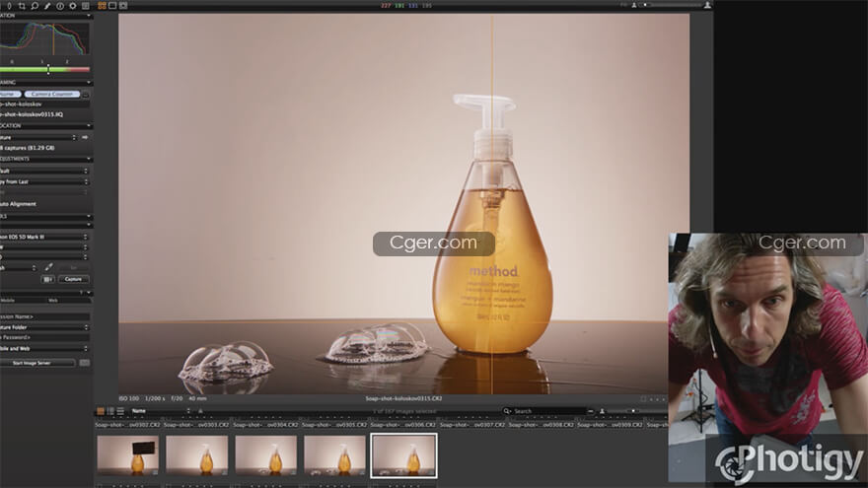Toggle the third viewer mode icon

tap(123, 6)
